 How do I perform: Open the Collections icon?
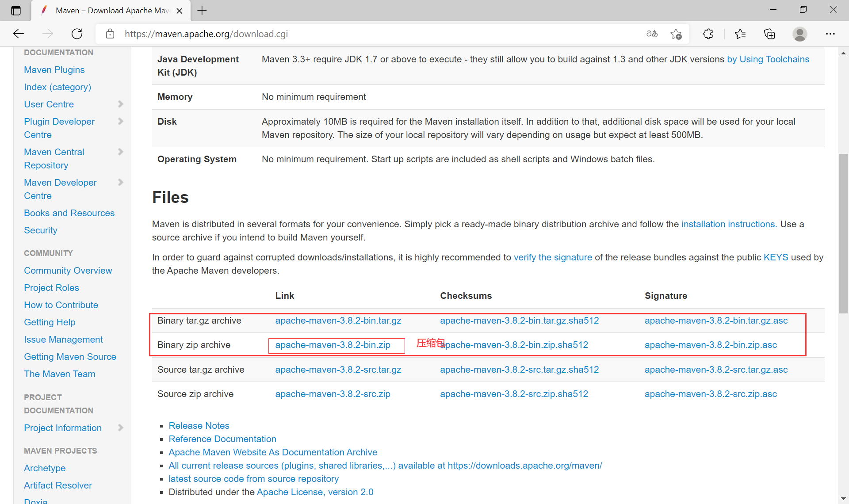(769, 34)
